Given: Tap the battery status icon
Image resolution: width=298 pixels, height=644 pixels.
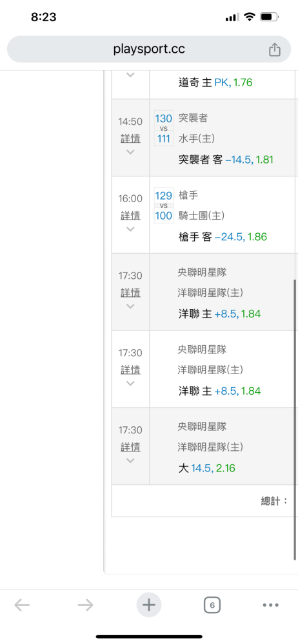Looking at the screenshot, I should [x=270, y=17].
